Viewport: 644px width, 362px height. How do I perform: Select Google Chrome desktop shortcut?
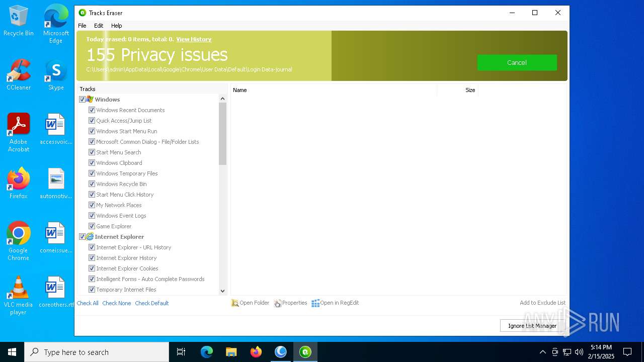pyautogui.click(x=19, y=241)
